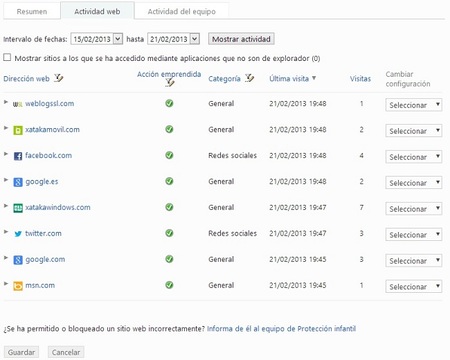Open the start date 15/02/2013 dropdown
The height and width of the screenshot is (360, 450).
pos(118,39)
